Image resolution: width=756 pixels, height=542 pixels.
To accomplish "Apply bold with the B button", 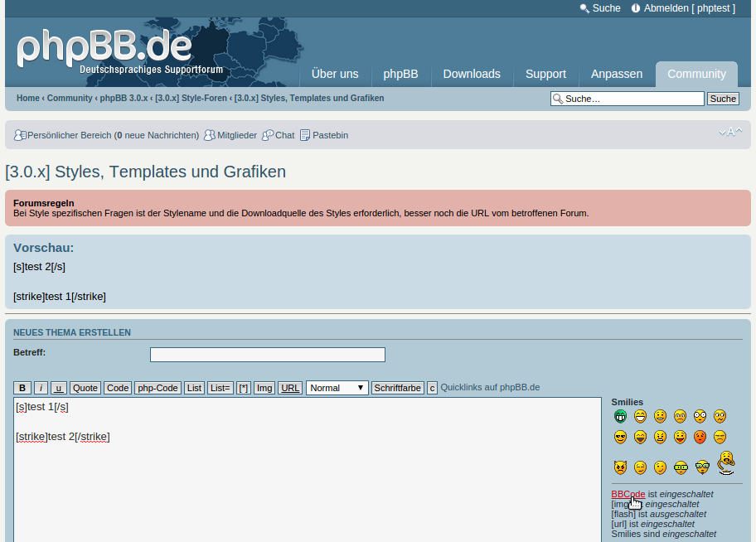I will pos(22,388).
